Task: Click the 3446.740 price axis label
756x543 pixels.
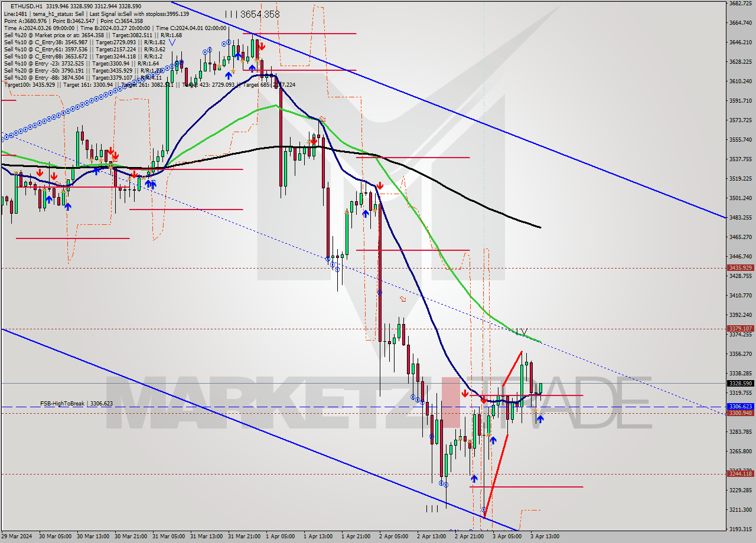Action: click(x=741, y=257)
